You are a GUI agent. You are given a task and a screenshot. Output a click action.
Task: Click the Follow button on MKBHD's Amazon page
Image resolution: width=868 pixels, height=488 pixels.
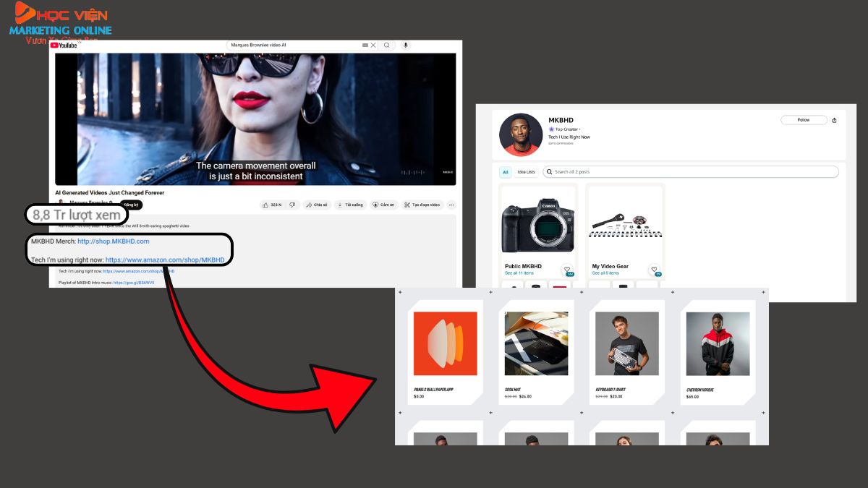804,120
